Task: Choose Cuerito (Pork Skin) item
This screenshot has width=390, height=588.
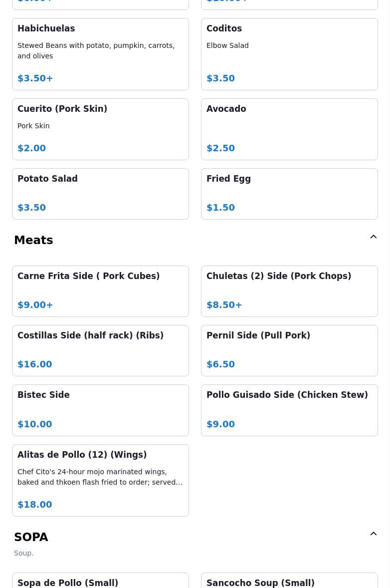Action: 100,129
